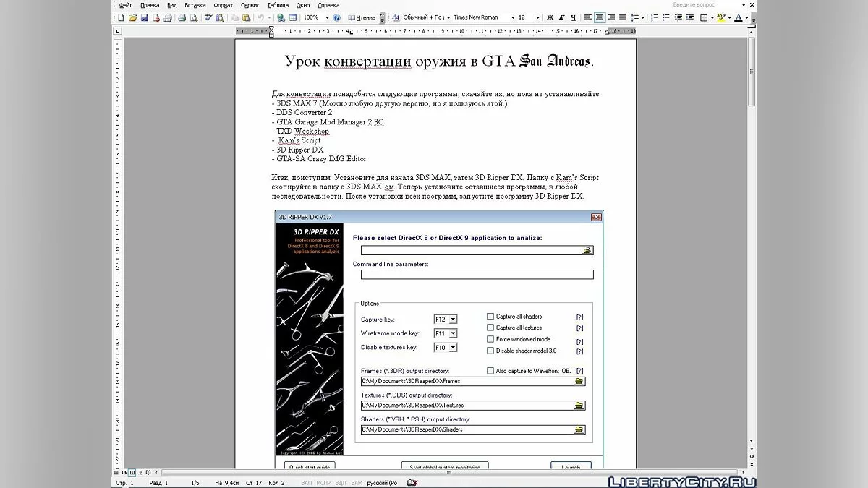This screenshot has height=488, width=868.
Task: Start a numbered list
Action: pos(655,17)
